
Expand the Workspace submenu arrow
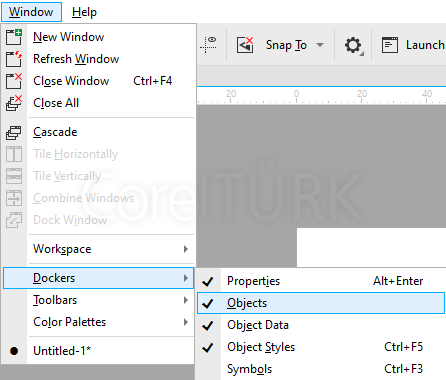click(x=186, y=249)
